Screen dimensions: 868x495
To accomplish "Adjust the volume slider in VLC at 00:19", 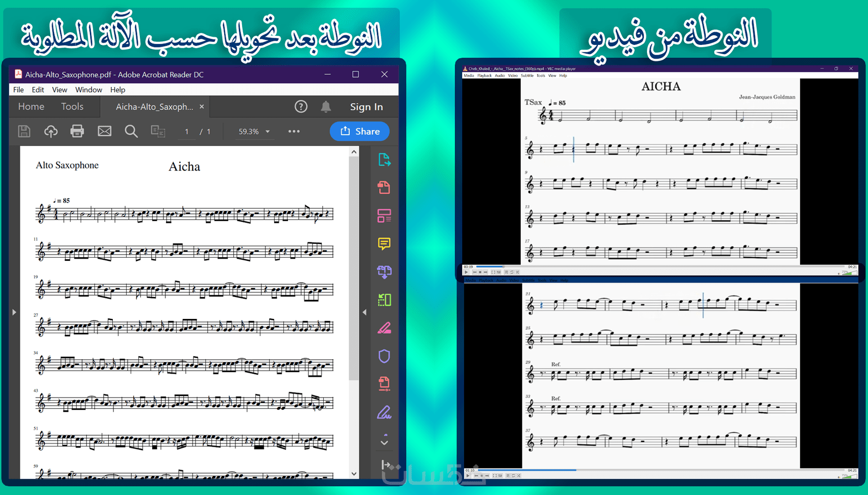I will point(849,273).
